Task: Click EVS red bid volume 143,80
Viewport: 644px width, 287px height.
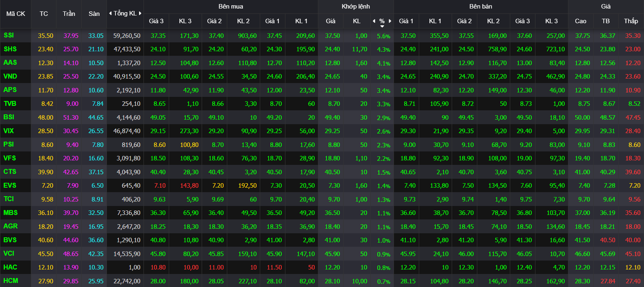Action: pyautogui.click(x=189, y=186)
